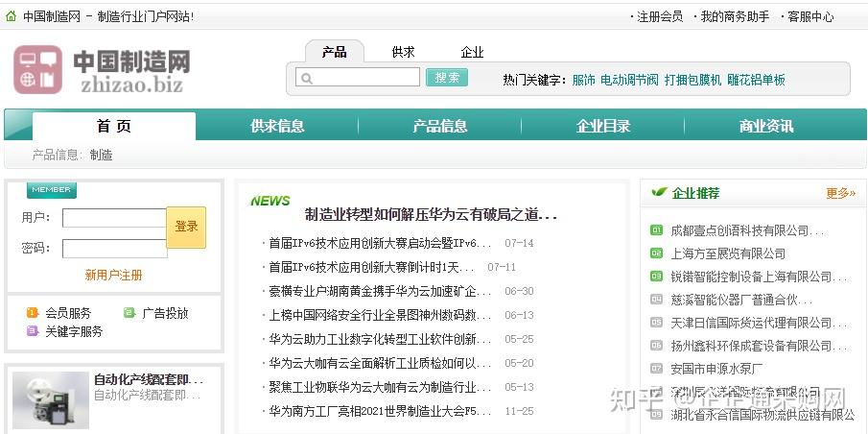Click the 更多» link in 企业推荐
Image resolution: width=868 pixels, height=434 pixels.
coord(841,193)
